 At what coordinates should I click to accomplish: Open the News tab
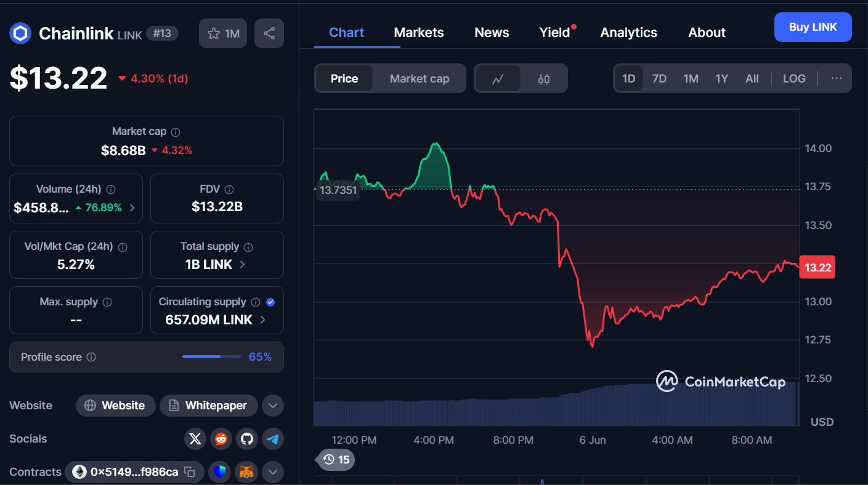point(492,33)
